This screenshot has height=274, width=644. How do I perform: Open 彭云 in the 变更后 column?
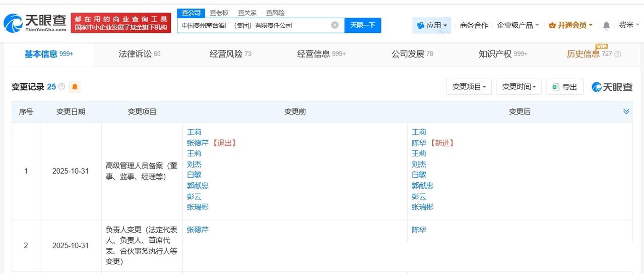tap(419, 196)
